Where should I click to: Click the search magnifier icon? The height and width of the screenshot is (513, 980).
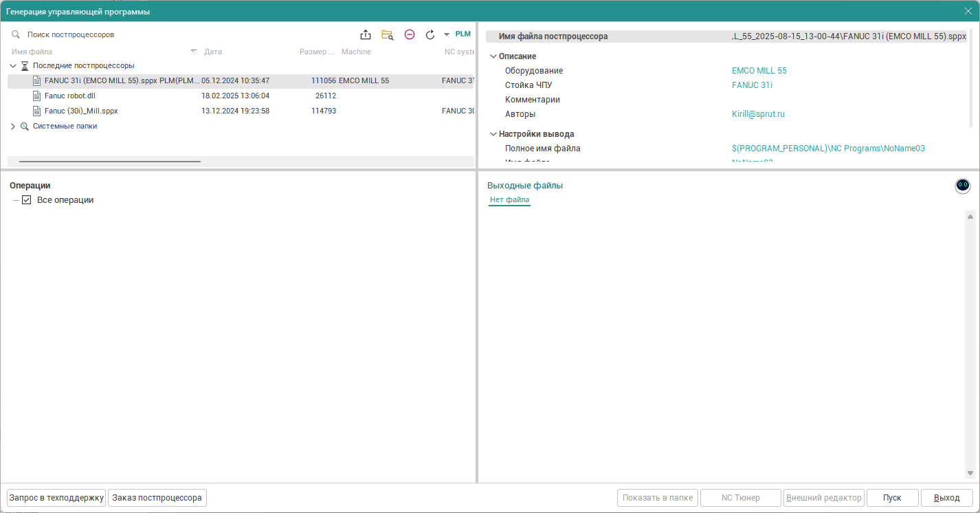16,34
